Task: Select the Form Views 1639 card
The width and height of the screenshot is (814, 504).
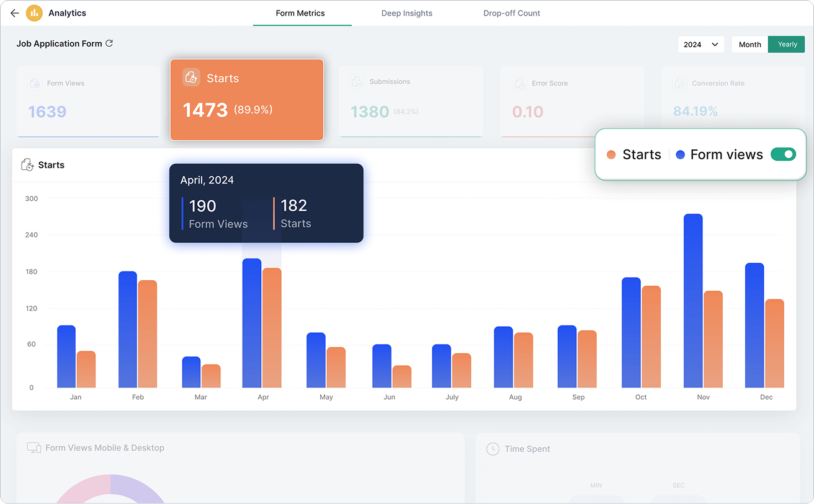Action: pyautogui.click(x=88, y=102)
